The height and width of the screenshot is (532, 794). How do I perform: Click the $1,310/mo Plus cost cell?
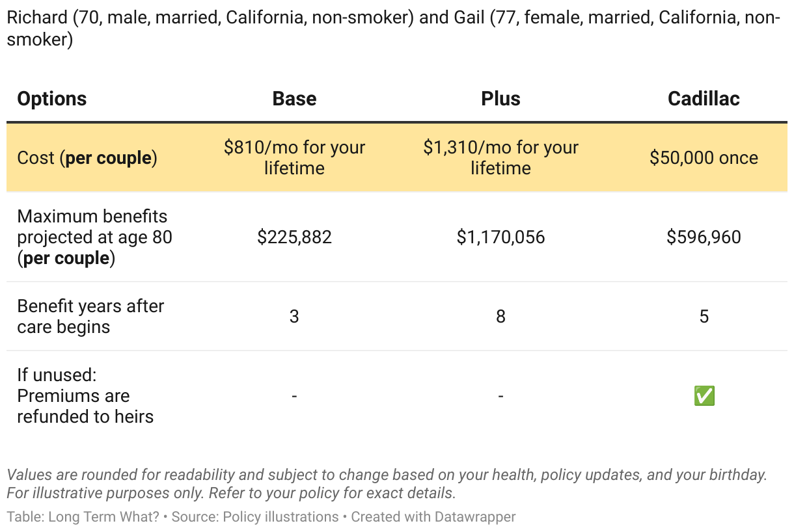(x=500, y=157)
